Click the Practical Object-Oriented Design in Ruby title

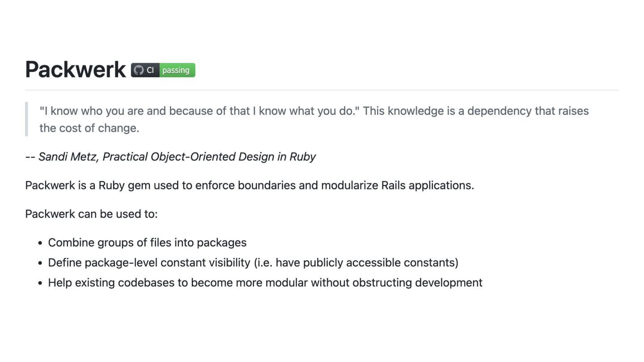(x=209, y=157)
